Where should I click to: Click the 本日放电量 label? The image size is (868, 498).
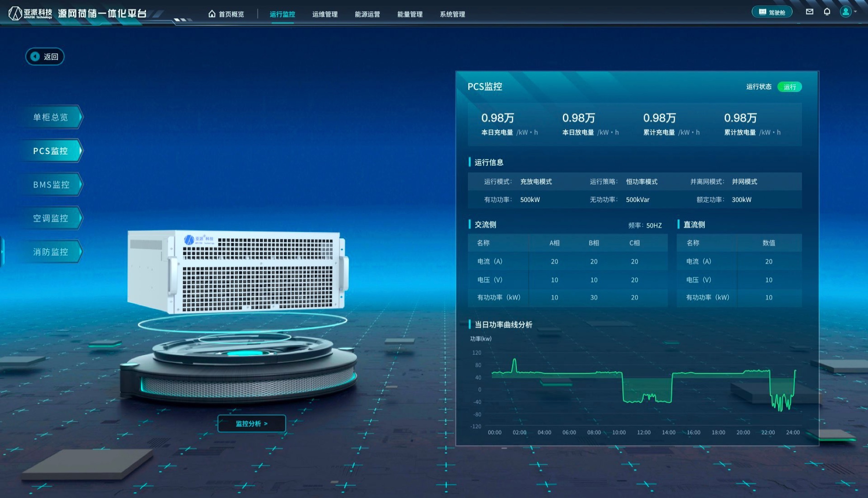[x=578, y=132]
